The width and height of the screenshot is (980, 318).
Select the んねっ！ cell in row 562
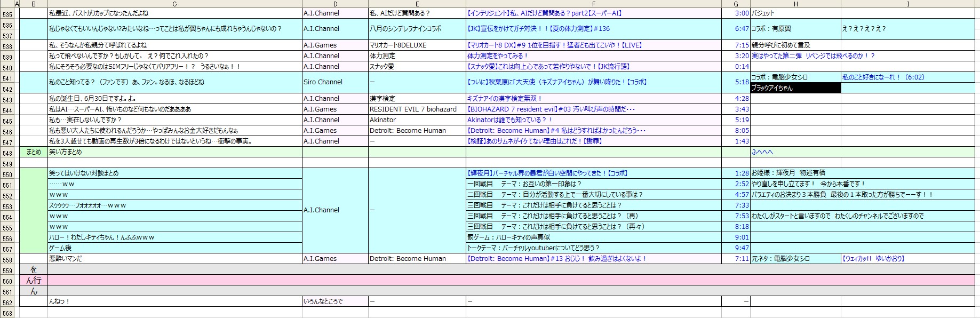(175, 301)
